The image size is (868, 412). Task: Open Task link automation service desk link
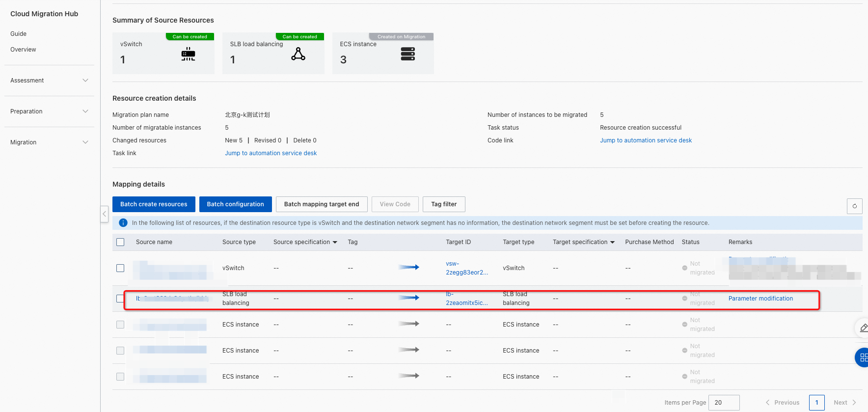(x=271, y=153)
